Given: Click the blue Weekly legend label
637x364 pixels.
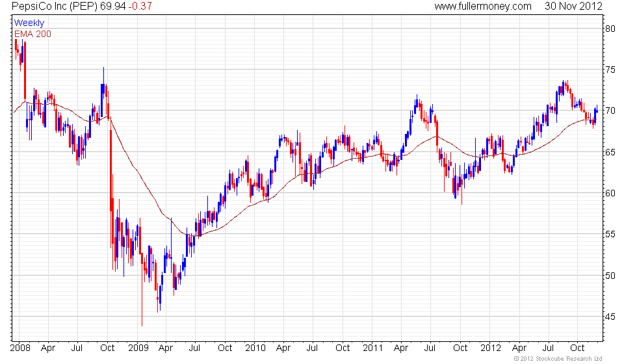Looking at the screenshot, I should [x=29, y=23].
